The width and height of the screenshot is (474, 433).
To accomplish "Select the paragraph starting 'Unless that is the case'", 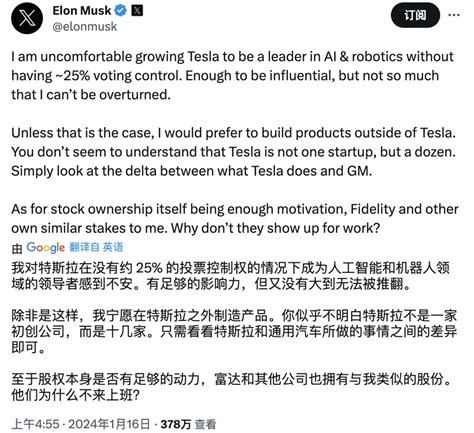I will click(x=233, y=152).
